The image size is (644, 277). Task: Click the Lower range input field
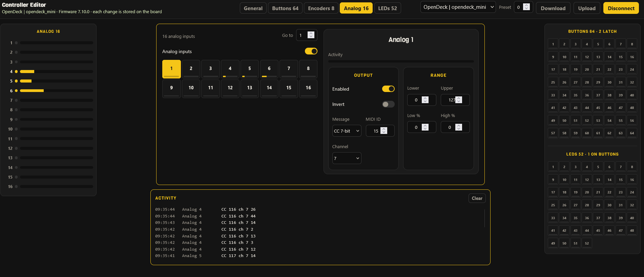pos(421,100)
